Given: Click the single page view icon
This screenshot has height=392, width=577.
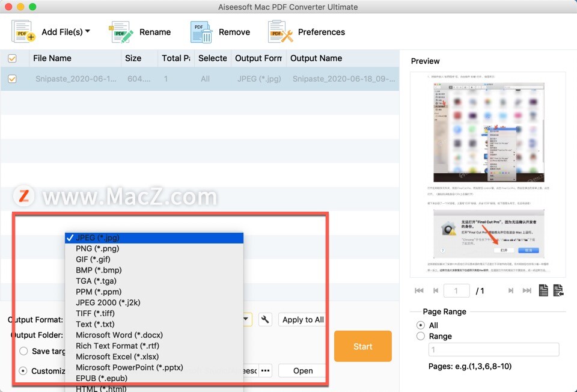Looking at the screenshot, I should click(543, 290).
